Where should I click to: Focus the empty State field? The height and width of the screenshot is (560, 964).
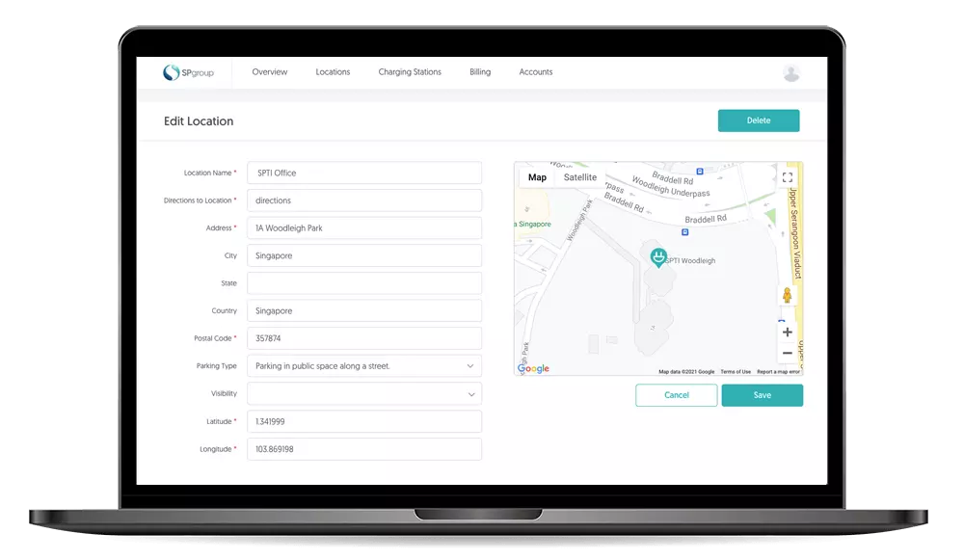[x=364, y=283]
